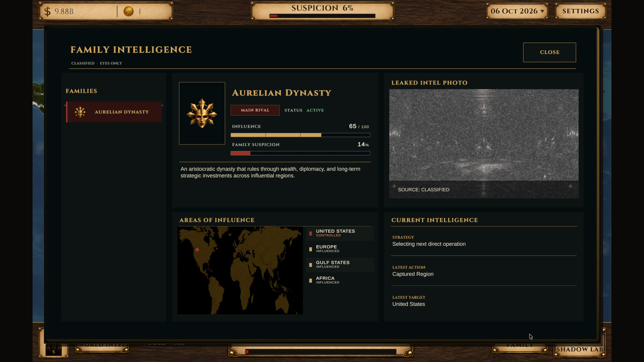The height and width of the screenshot is (362, 644).
Task: Click the gold swatch beside Africa
Action: pos(311,281)
